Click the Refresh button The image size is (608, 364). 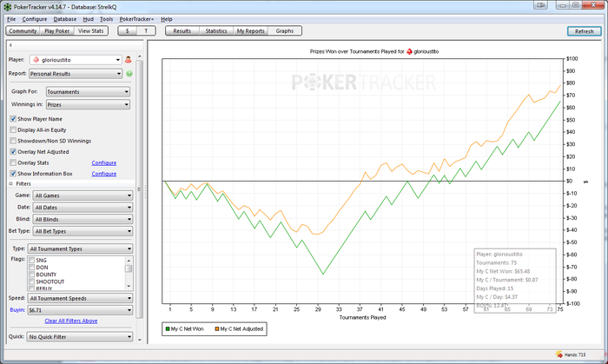585,31
